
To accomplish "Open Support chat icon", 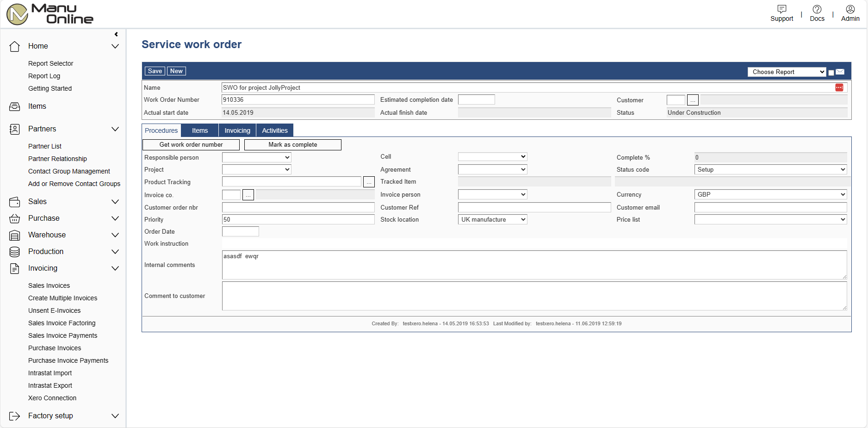I will click(781, 9).
